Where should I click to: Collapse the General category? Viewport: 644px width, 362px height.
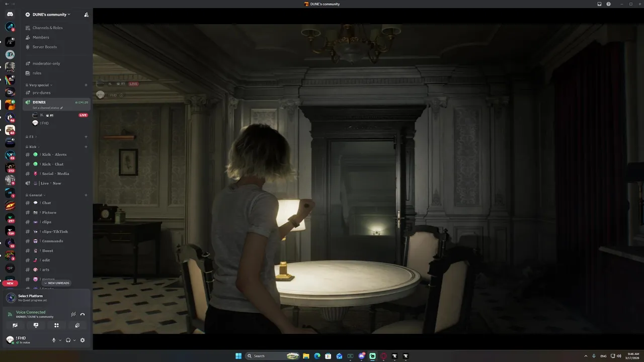[x=37, y=195]
